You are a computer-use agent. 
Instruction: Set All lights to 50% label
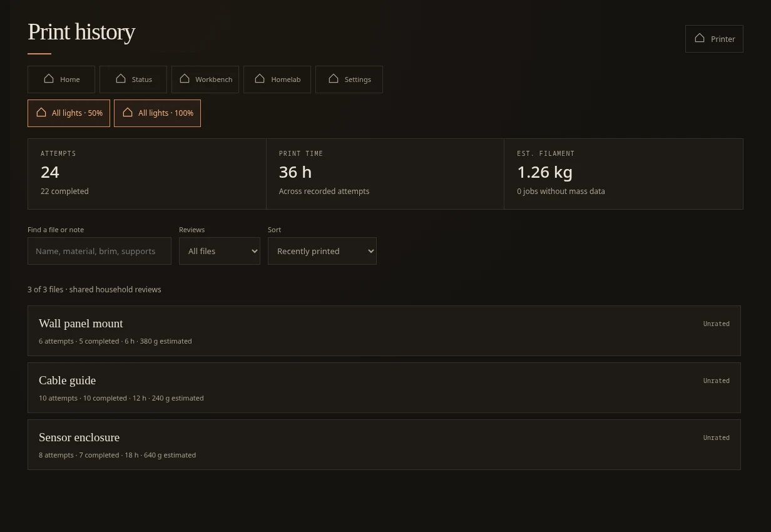point(77,113)
